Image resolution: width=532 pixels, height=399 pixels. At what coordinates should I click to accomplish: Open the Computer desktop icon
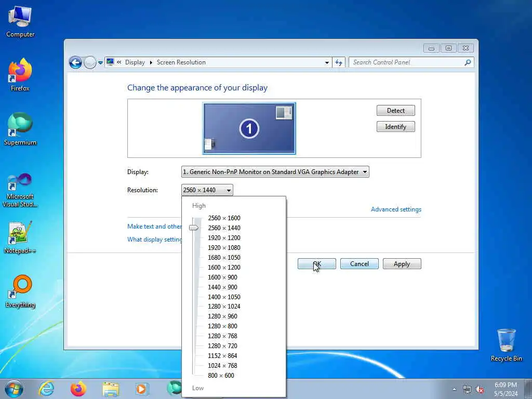[x=20, y=21]
